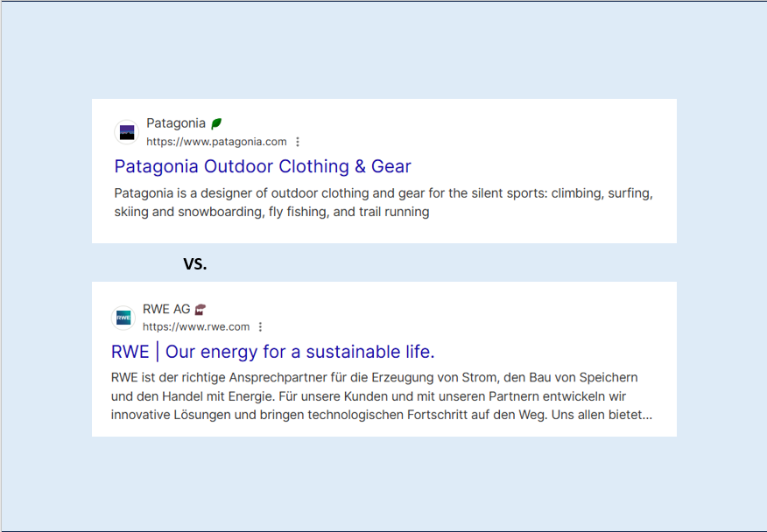Click the German RWE description snippet

[x=381, y=395]
